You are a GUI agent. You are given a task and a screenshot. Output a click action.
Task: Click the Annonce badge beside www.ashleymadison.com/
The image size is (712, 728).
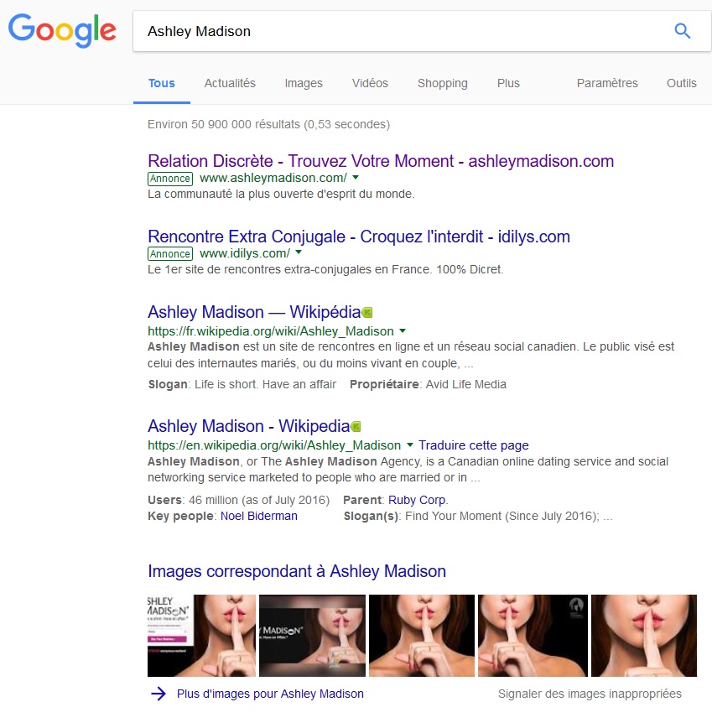[170, 179]
